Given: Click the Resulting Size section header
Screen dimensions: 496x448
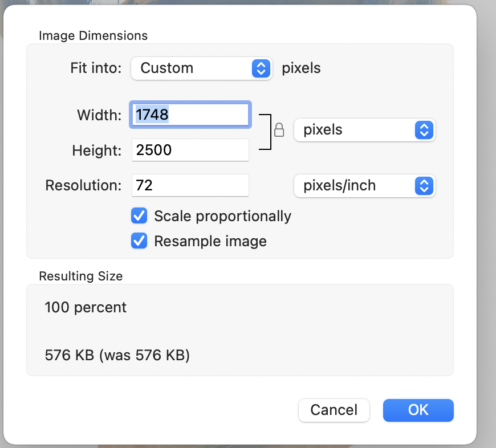Looking at the screenshot, I should coord(80,276).
